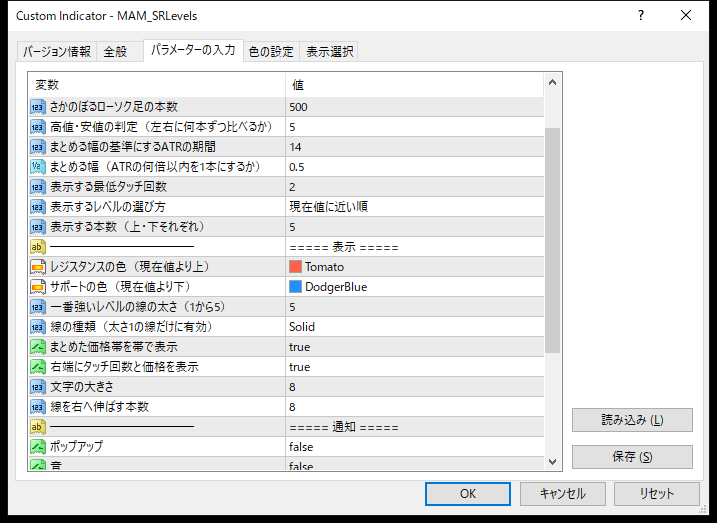Open Tomato color dropdown for レジスタンスの色
This screenshot has height=523, width=717.
click(x=415, y=267)
